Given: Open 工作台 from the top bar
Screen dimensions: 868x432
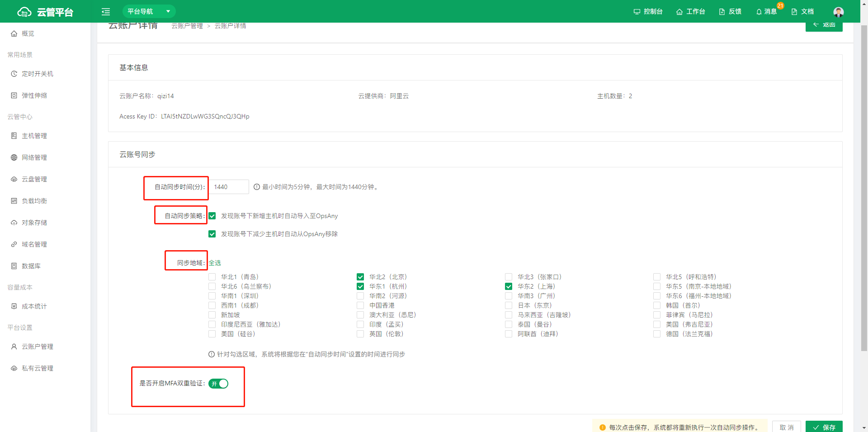Looking at the screenshot, I should [x=691, y=11].
